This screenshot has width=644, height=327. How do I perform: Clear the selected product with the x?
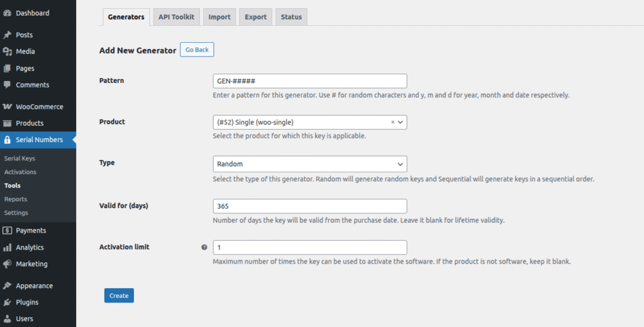tap(392, 123)
